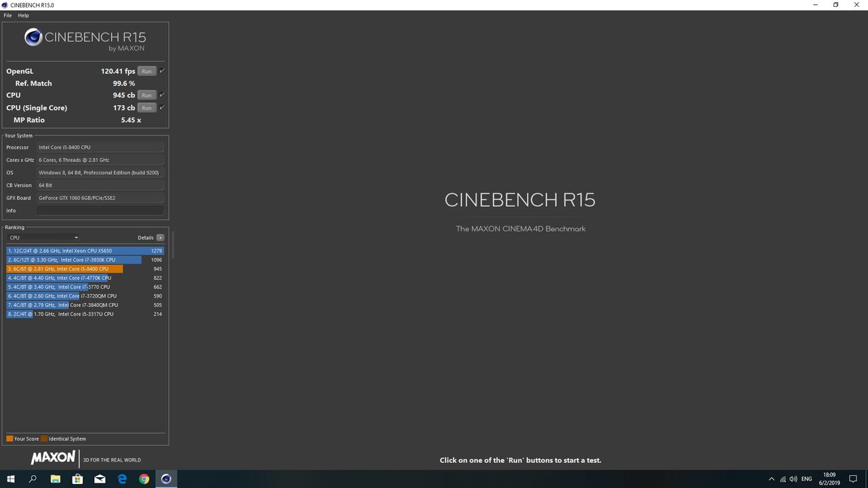The image size is (868, 488).
Task: Select ranking row Intel Core i7-4770K
Action: coord(85,278)
